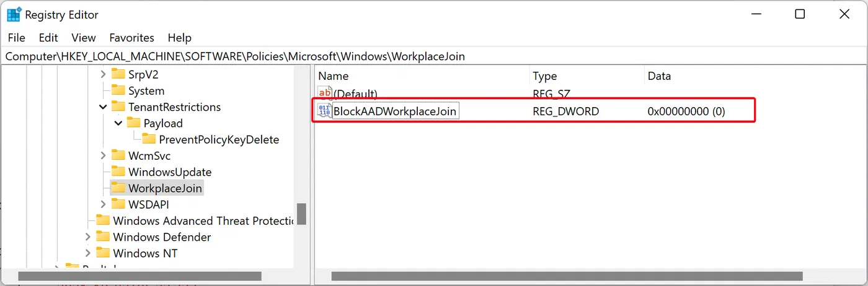Click the Registry Editor app icon

[x=14, y=14]
